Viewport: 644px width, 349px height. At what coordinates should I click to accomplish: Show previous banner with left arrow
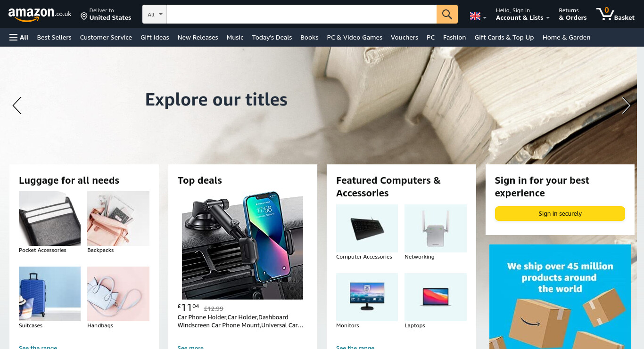(17, 106)
